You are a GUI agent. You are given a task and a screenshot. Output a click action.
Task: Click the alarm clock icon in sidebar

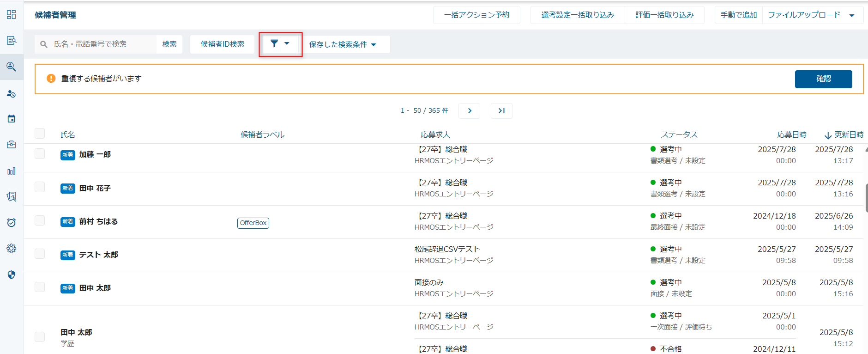click(12, 223)
